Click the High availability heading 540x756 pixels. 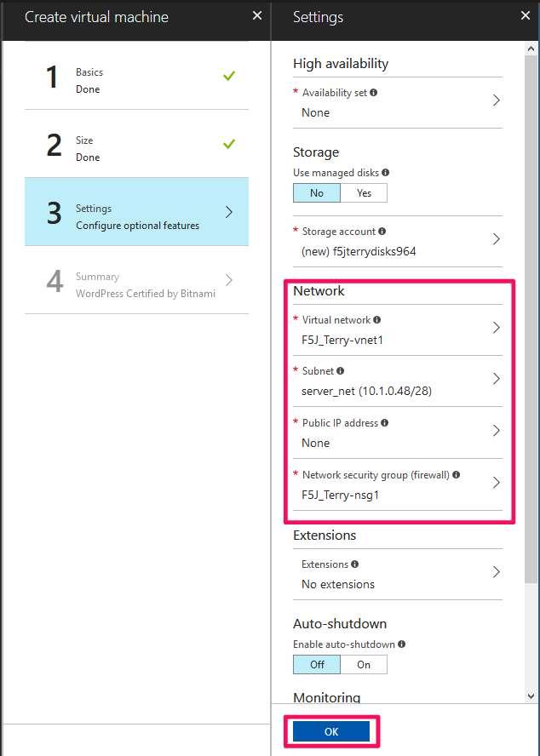pos(341,64)
